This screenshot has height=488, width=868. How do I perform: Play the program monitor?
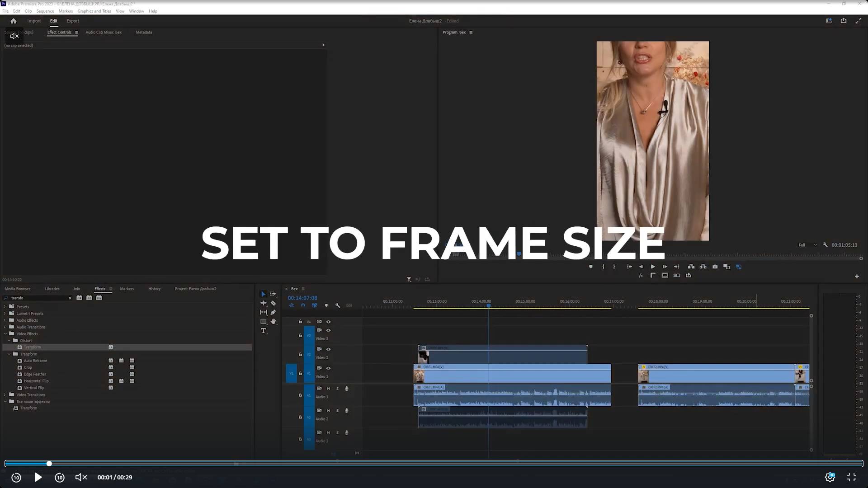(x=653, y=267)
